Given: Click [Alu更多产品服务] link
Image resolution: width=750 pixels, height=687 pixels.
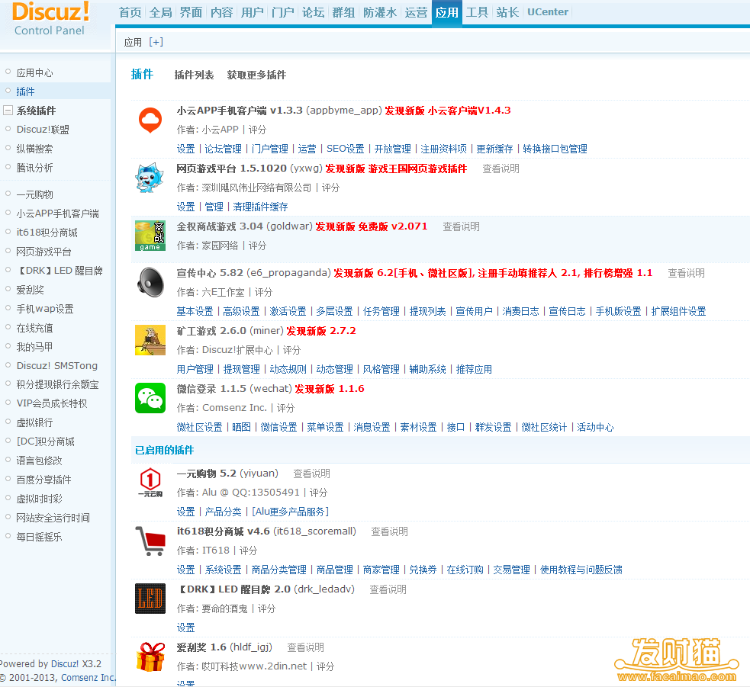Looking at the screenshot, I should click(290, 511).
